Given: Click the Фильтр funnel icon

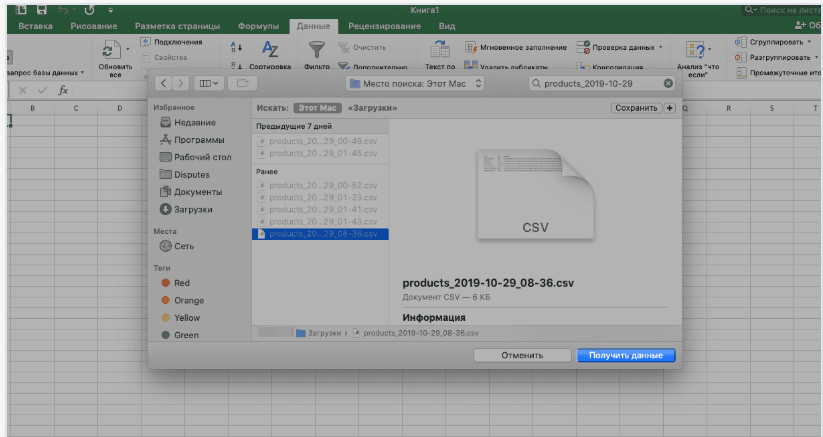Looking at the screenshot, I should [316, 50].
